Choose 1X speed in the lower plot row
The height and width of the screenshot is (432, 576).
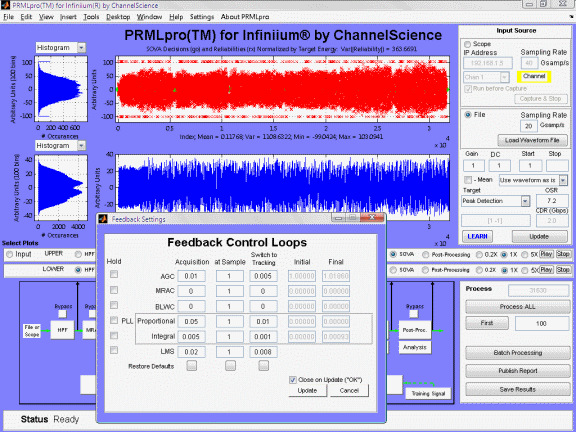pos(504,270)
